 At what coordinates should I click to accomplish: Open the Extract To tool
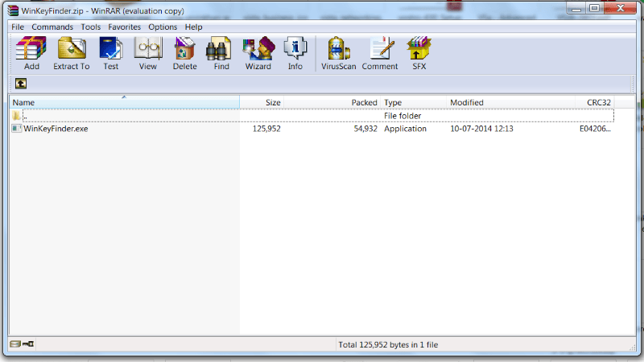tap(72, 53)
